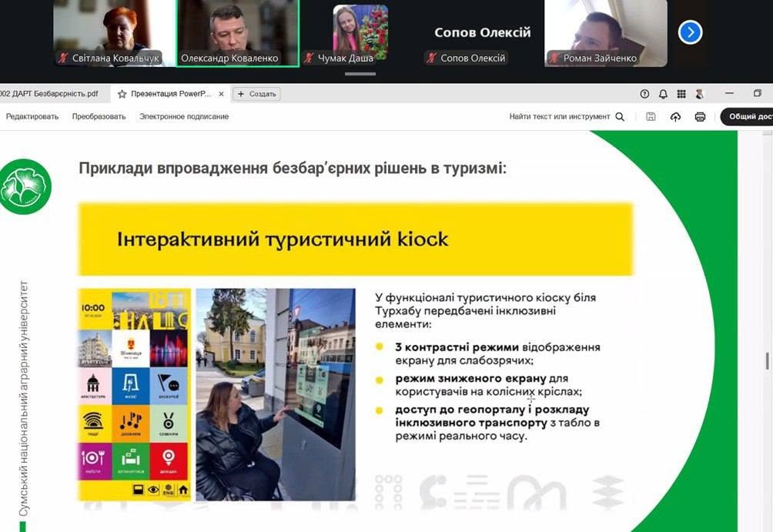Click kiosk medal souvenir tile
The height and width of the screenshot is (532, 773).
point(169,423)
